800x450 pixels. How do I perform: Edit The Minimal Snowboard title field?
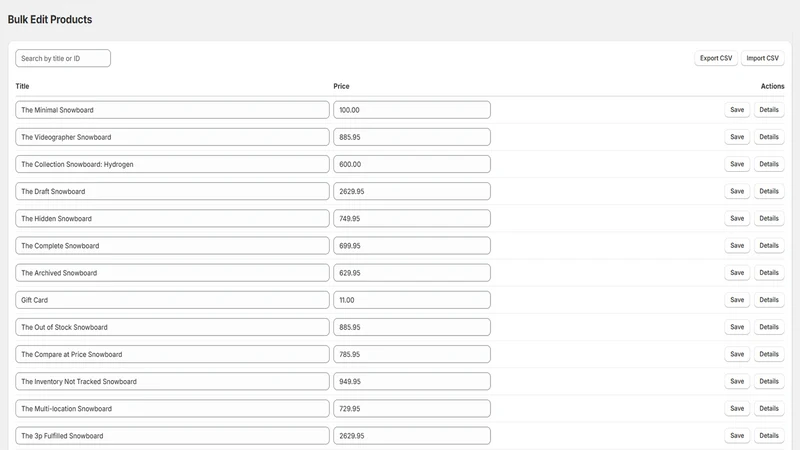(172, 110)
